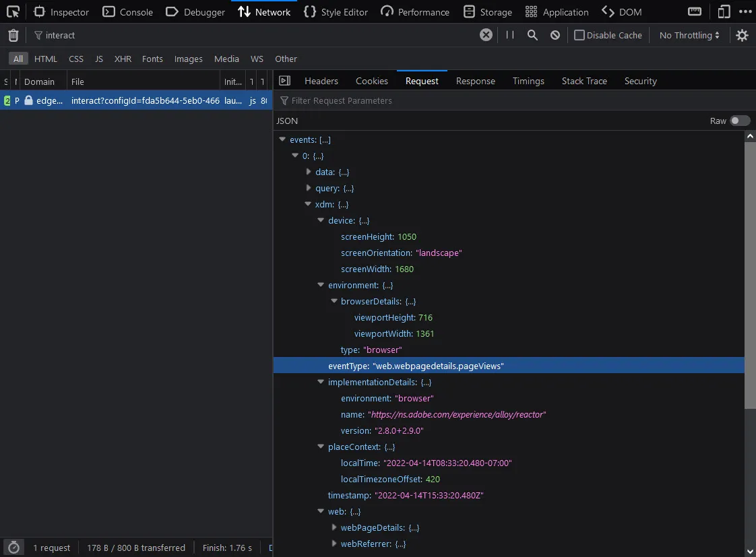Open the Inspector panel

[61, 12]
